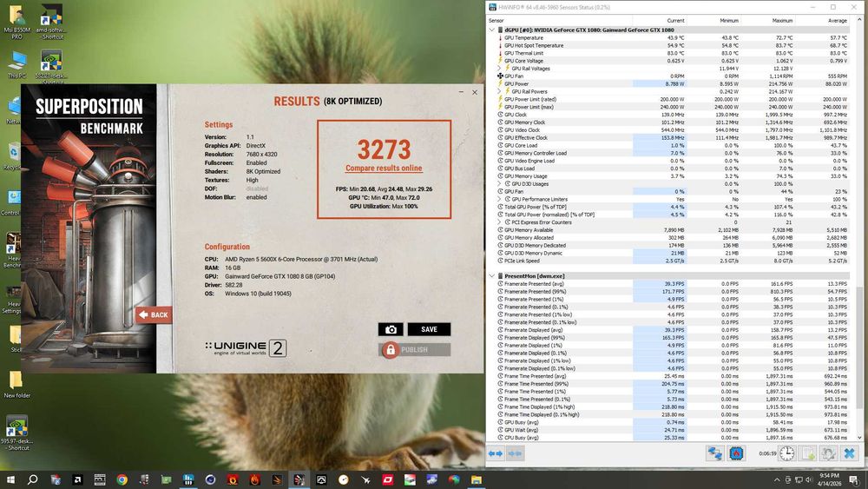Screen dimensions: 868x489
Task: Click the locked PUBLISH button
Action: [x=415, y=349]
